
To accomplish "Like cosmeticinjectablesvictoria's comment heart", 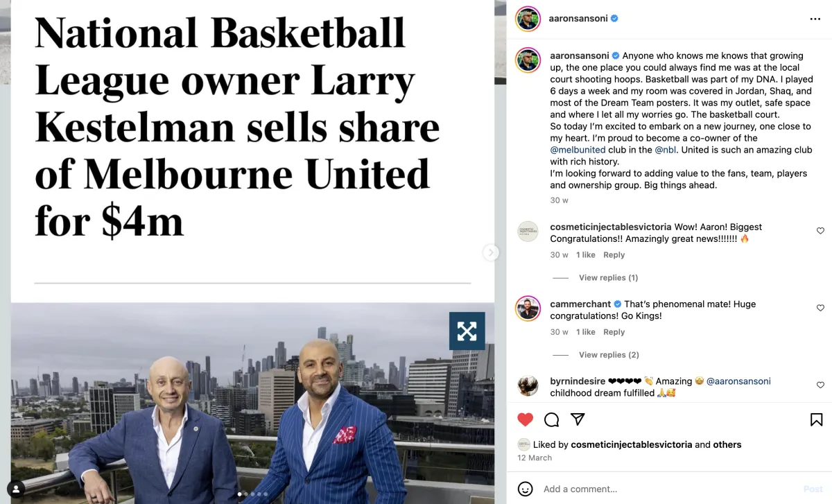I will coord(820,231).
